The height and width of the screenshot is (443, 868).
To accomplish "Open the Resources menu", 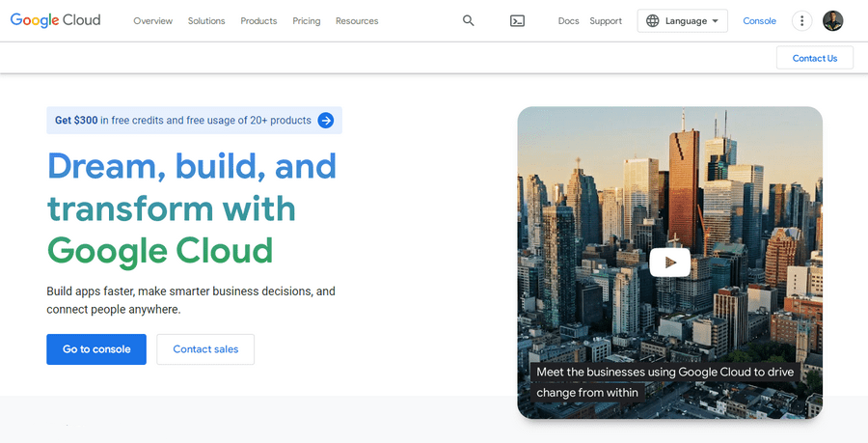I will (357, 21).
